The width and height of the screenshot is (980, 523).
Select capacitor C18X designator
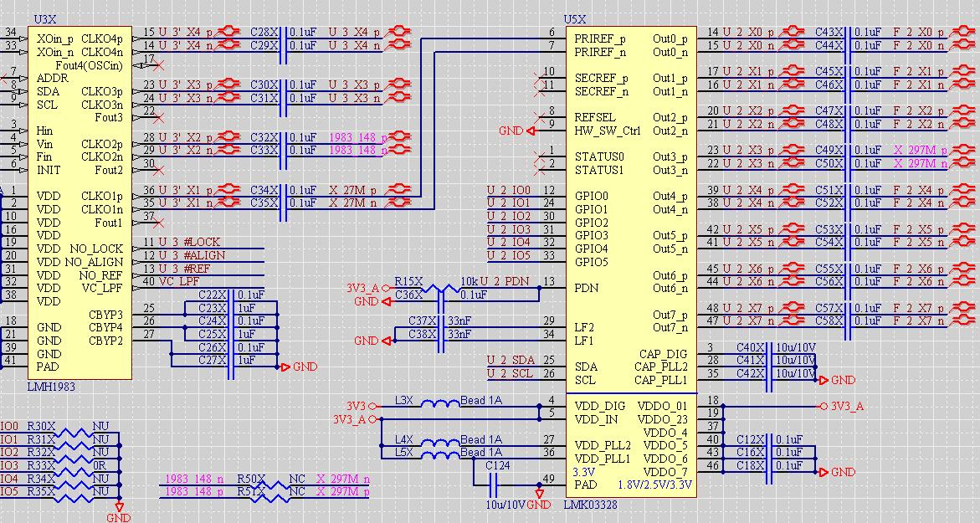click(751, 465)
